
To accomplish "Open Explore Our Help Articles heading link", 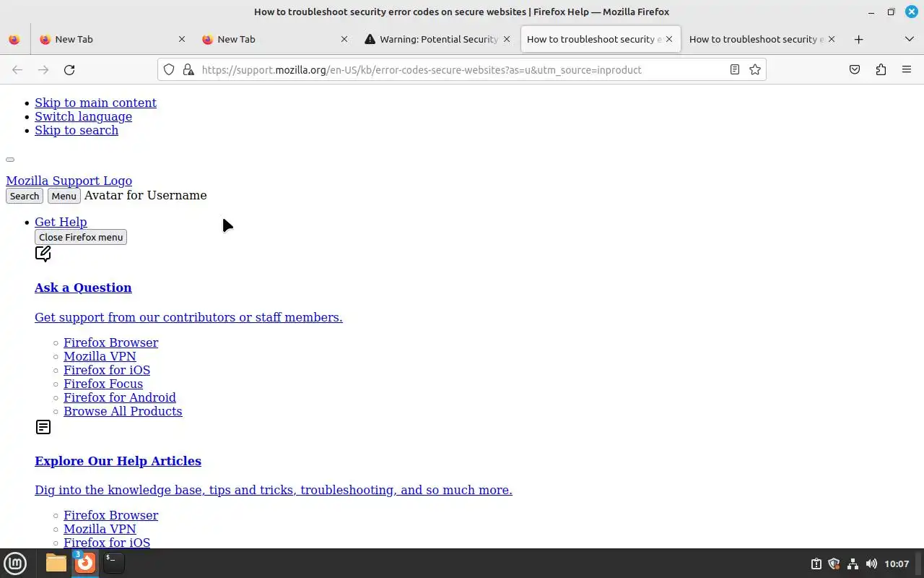I will 118,461.
